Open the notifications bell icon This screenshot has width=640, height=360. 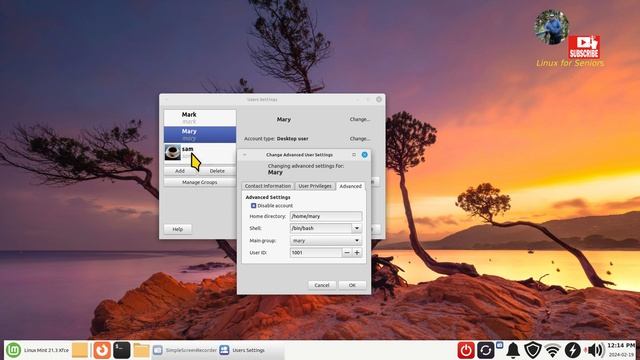point(513,350)
